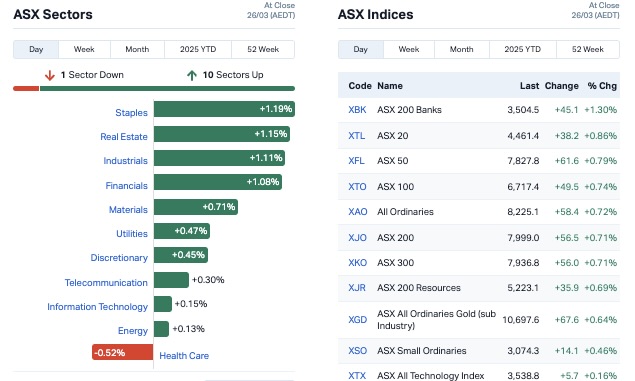Click the ASX 200 Banks name
Viewport: 635px width, 381px height.
409,110
